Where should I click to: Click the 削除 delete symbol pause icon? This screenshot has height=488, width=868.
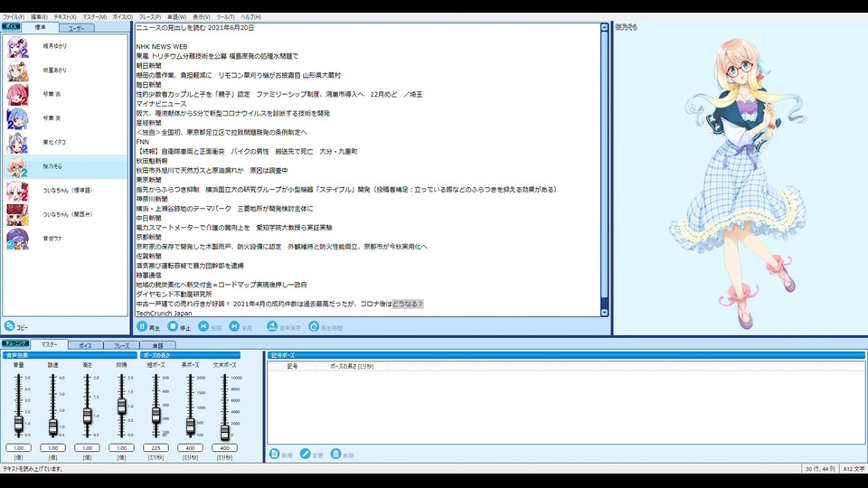coord(335,454)
